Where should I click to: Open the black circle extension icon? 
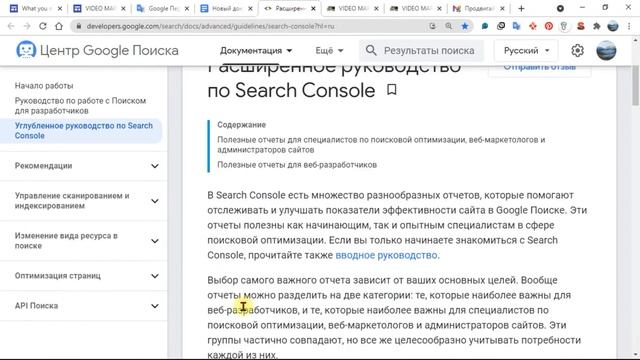click(501, 26)
